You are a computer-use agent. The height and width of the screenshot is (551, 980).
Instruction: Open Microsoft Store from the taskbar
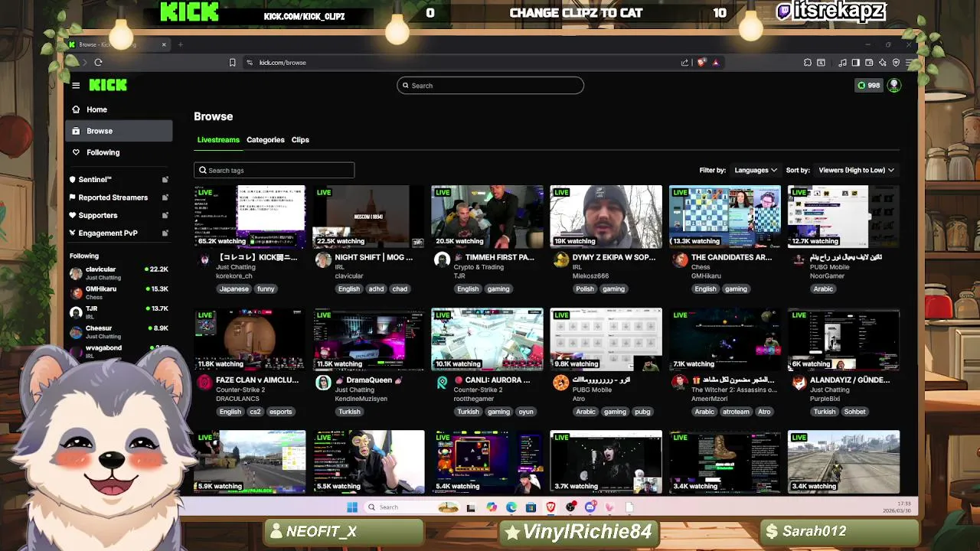[531, 507]
